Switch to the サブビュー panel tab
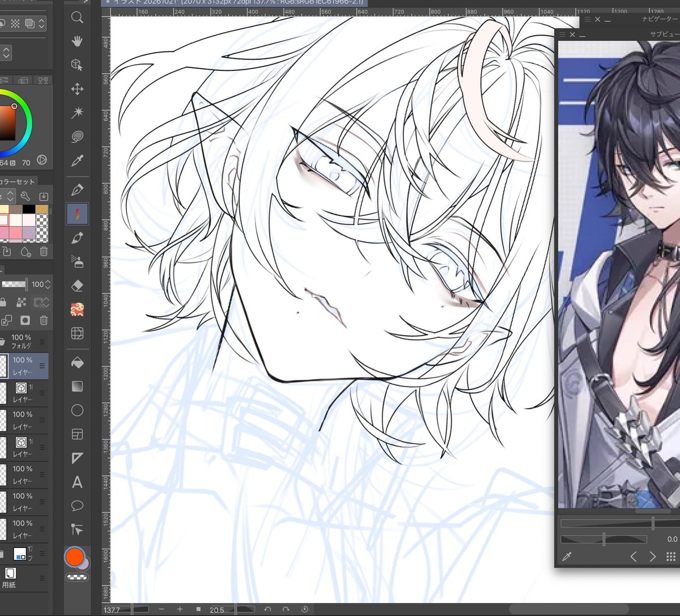The height and width of the screenshot is (616, 680). tap(664, 35)
